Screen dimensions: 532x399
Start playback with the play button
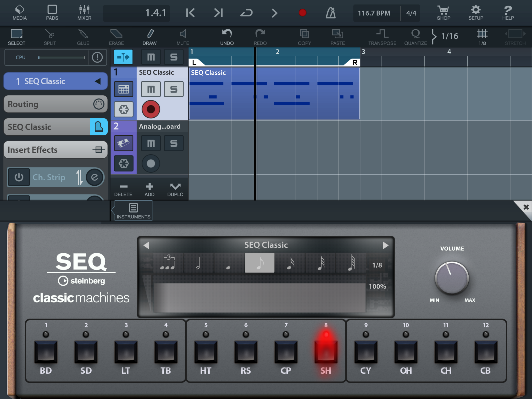pyautogui.click(x=274, y=13)
